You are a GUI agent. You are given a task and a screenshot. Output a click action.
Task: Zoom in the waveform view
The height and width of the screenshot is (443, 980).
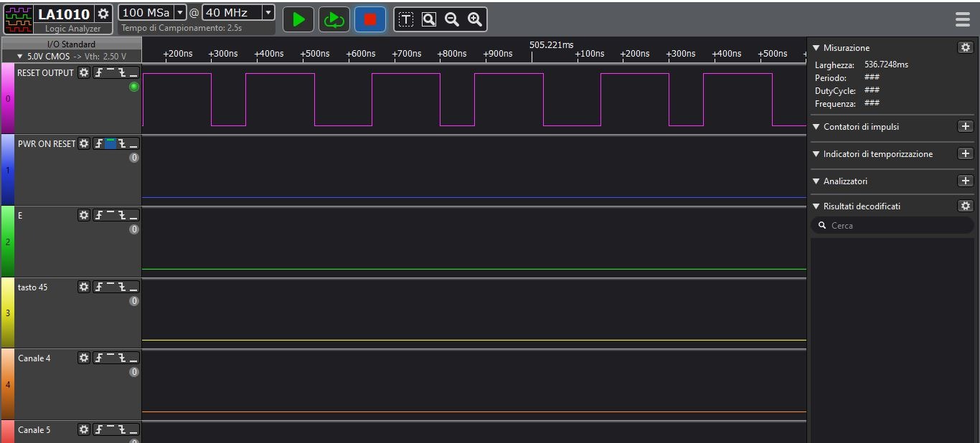pyautogui.click(x=475, y=19)
